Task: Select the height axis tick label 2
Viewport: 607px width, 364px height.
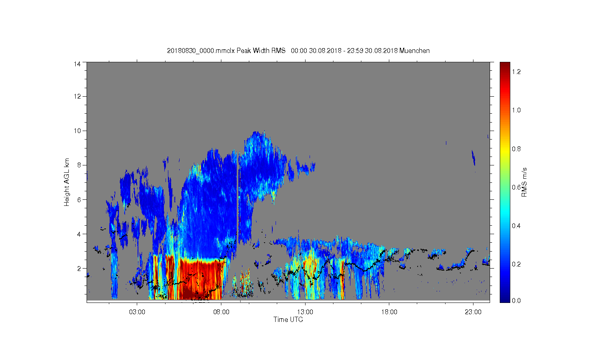Action: (x=79, y=268)
